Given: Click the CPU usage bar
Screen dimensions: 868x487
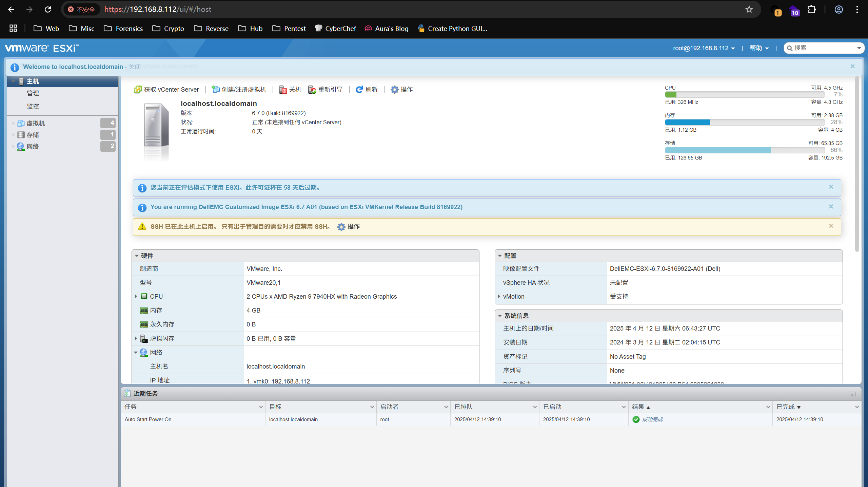Looking at the screenshot, I should [x=745, y=95].
